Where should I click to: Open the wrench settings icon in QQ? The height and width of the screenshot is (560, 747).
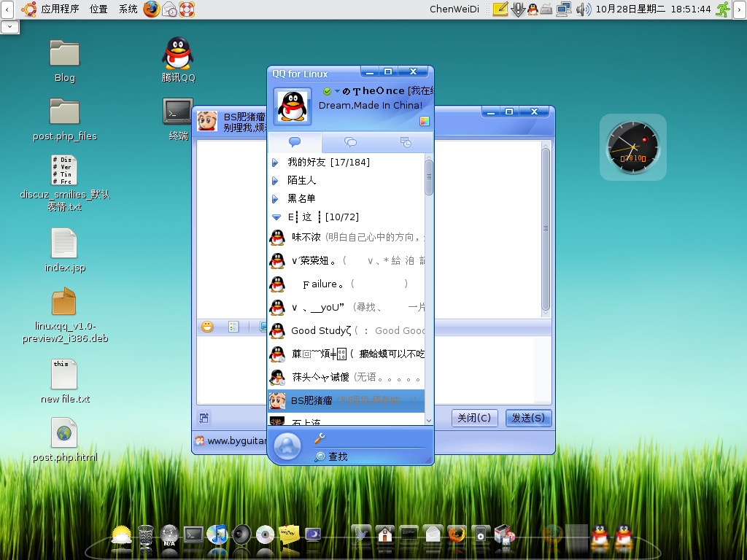coord(320,438)
